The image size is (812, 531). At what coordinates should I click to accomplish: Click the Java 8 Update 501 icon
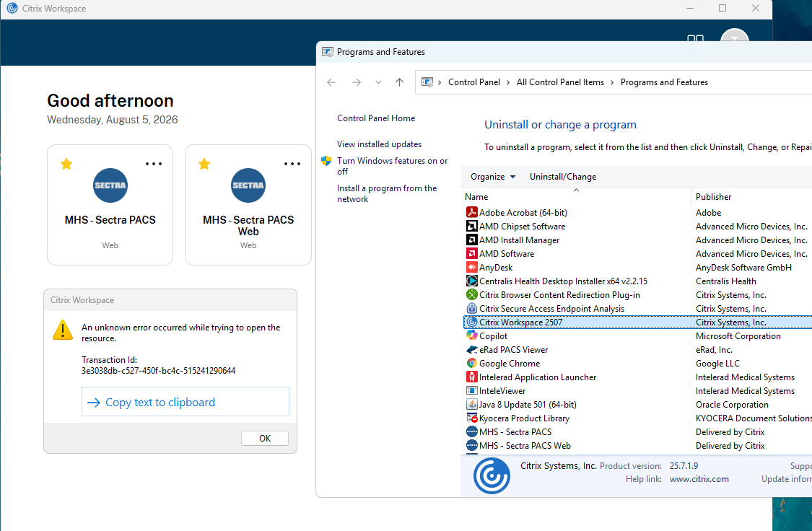[471, 404]
